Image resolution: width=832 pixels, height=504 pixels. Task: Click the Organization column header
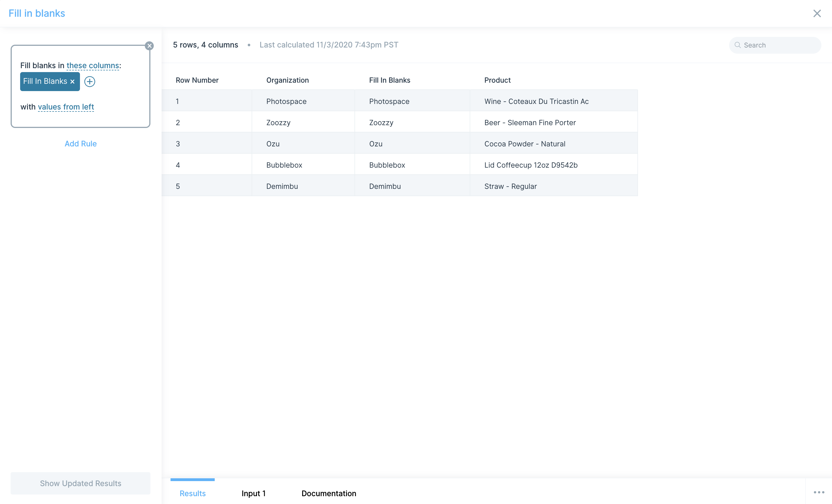pyautogui.click(x=287, y=80)
